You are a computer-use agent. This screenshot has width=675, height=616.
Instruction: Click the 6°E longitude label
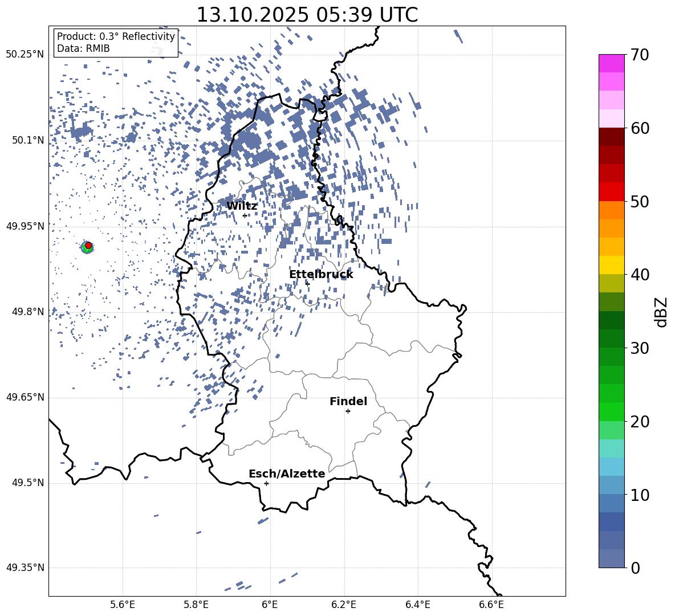pos(270,605)
